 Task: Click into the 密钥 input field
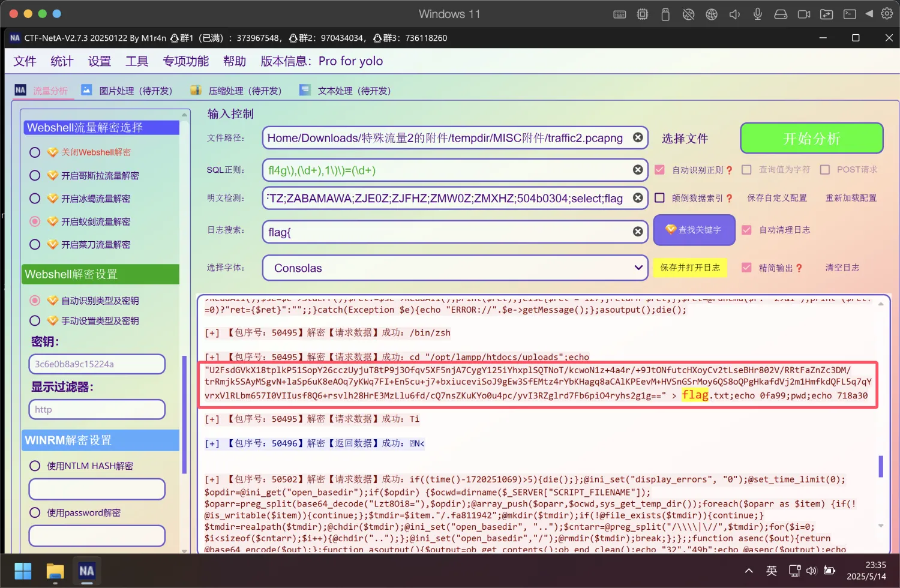point(97,364)
